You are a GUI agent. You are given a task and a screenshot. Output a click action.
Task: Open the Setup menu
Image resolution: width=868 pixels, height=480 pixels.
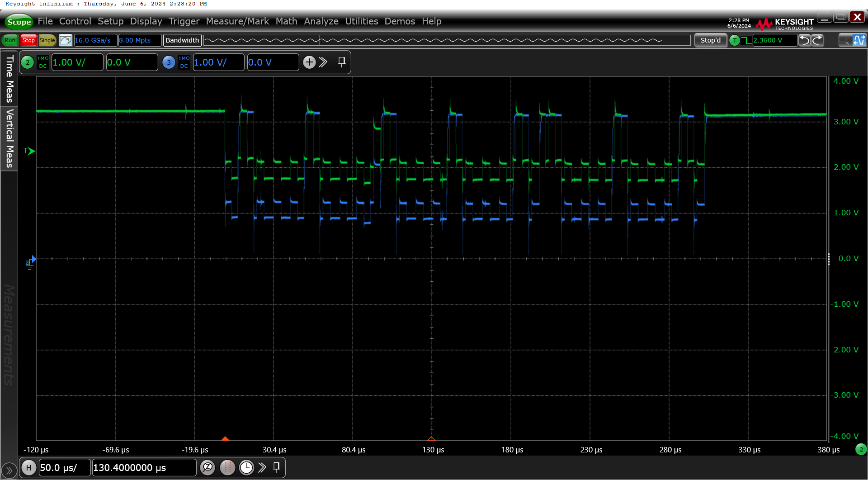(110, 21)
